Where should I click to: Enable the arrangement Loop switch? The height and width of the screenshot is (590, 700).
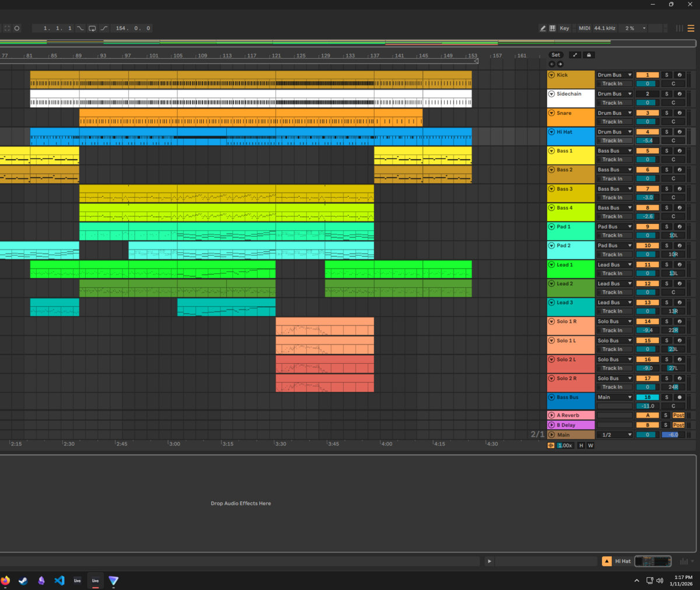[92, 28]
